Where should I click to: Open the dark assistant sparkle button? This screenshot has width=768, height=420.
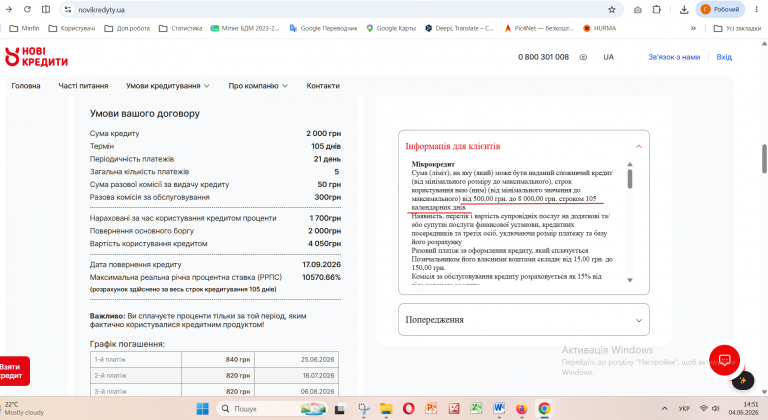(x=743, y=380)
